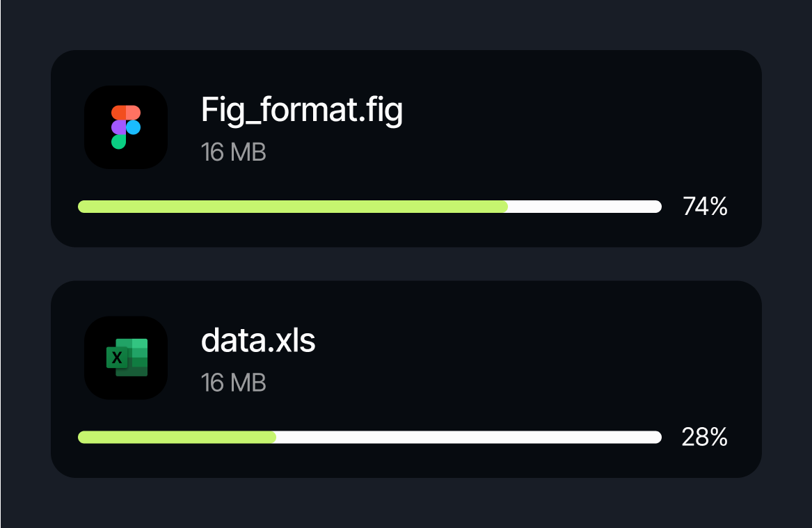Select the Fig_format.fig file name
The width and height of the screenshot is (812, 528).
(x=302, y=110)
